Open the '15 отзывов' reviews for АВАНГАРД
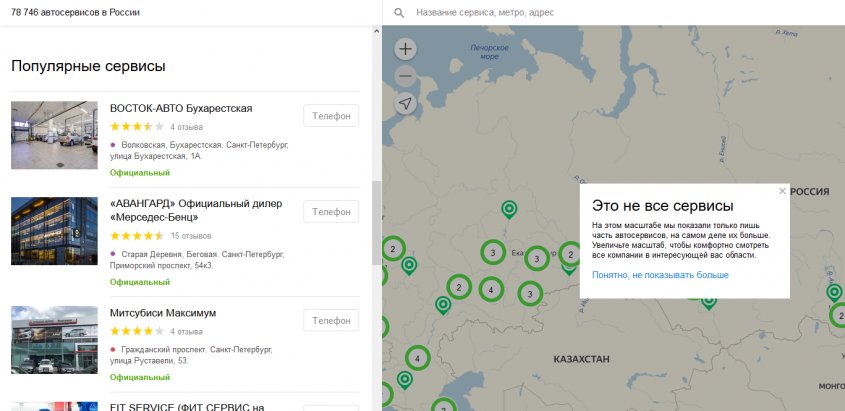Image resolution: width=845 pixels, height=411 pixels. pyautogui.click(x=191, y=236)
